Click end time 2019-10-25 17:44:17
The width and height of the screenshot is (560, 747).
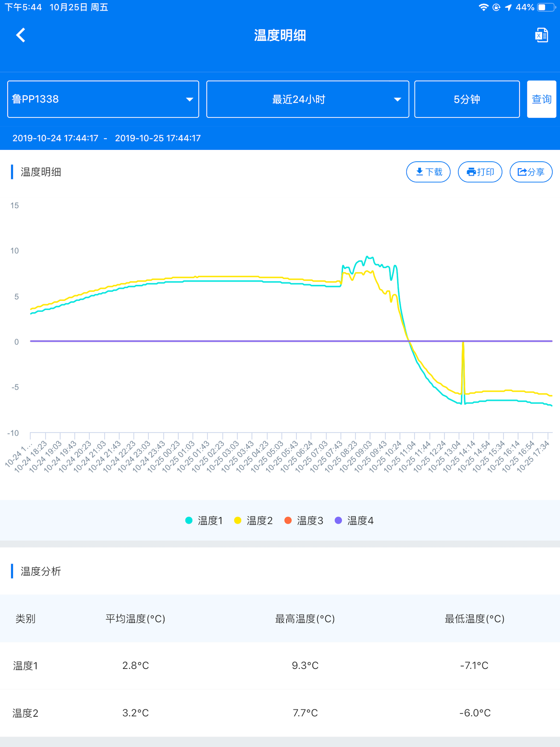(158, 138)
